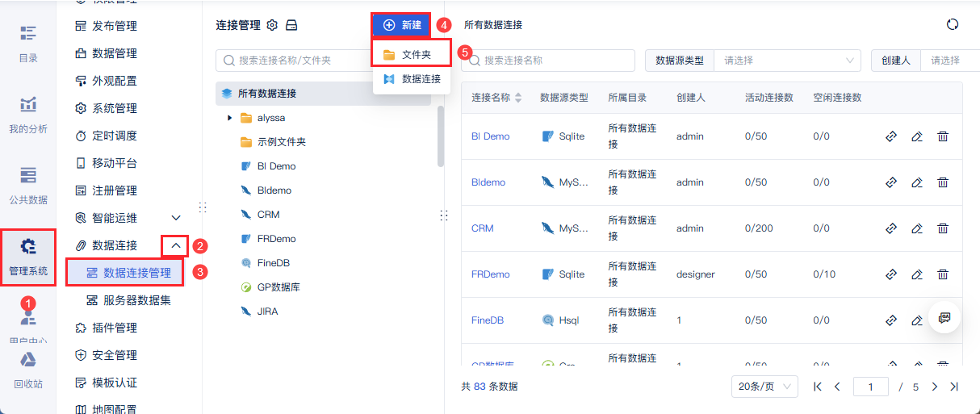
Task: Expand the alyssa folder in tree
Action: click(x=230, y=118)
